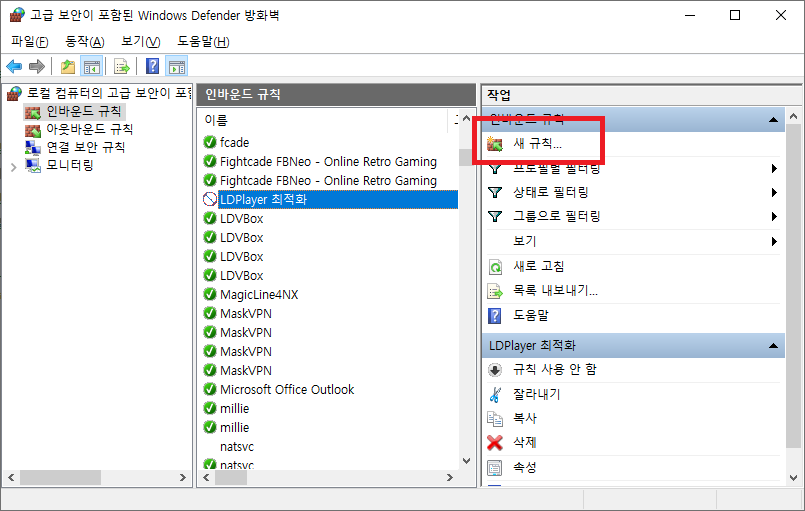
Task: Click the 그룹으로 필터링 funnel icon
Action: point(495,217)
